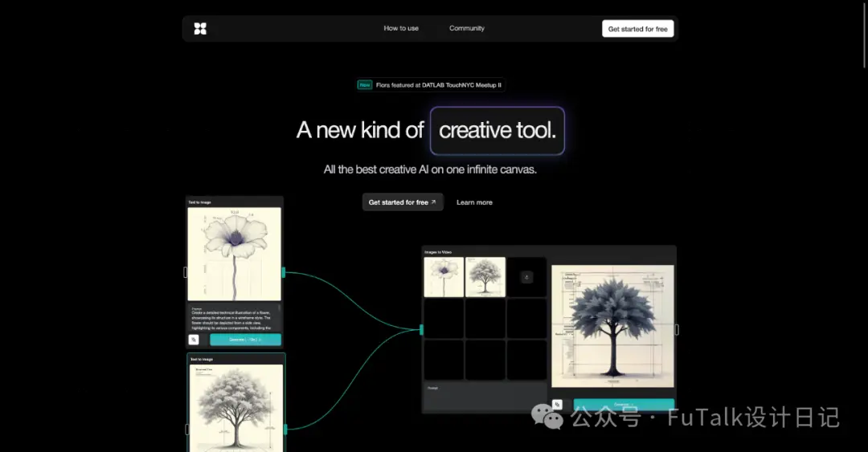This screenshot has width=868, height=452.
Task: Click the page's vertical scrollbar
Action: pos(865,34)
